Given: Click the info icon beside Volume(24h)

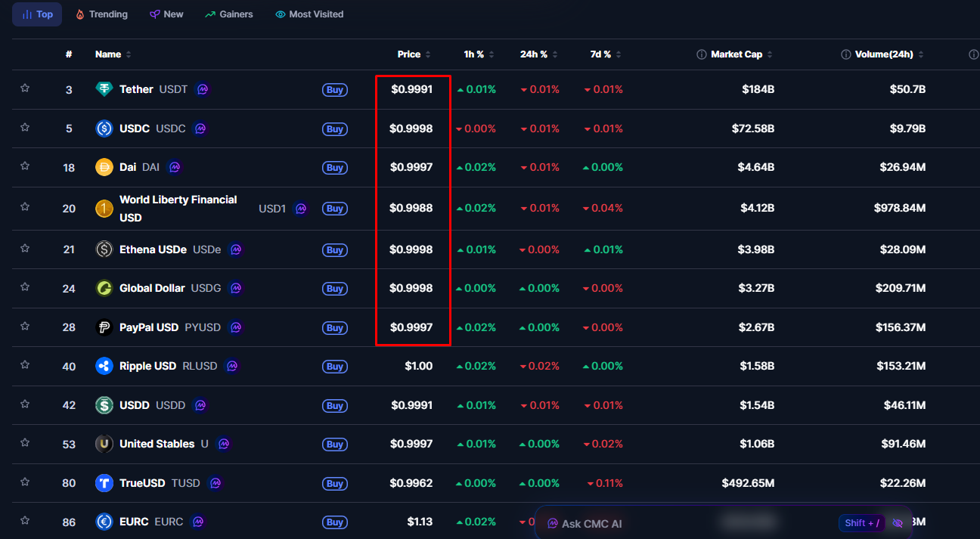Looking at the screenshot, I should tap(846, 54).
